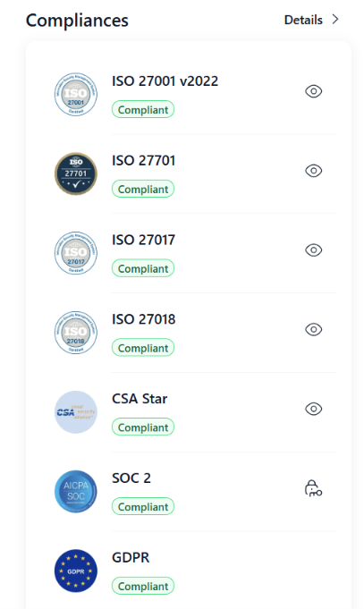The width and height of the screenshot is (364, 609).
Task: View ISO 27701 document via eye icon
Action: coord(314,171)
